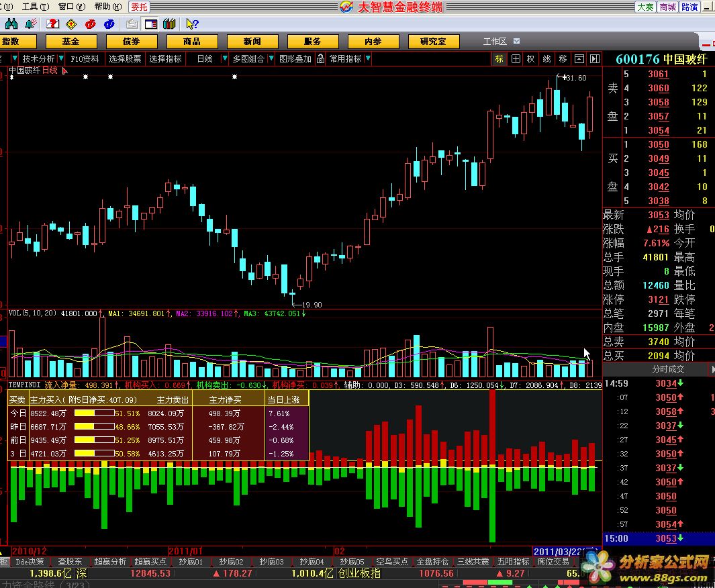
Task: Click the padlock icon beside 图形叠加
Action: pos(320,59)
